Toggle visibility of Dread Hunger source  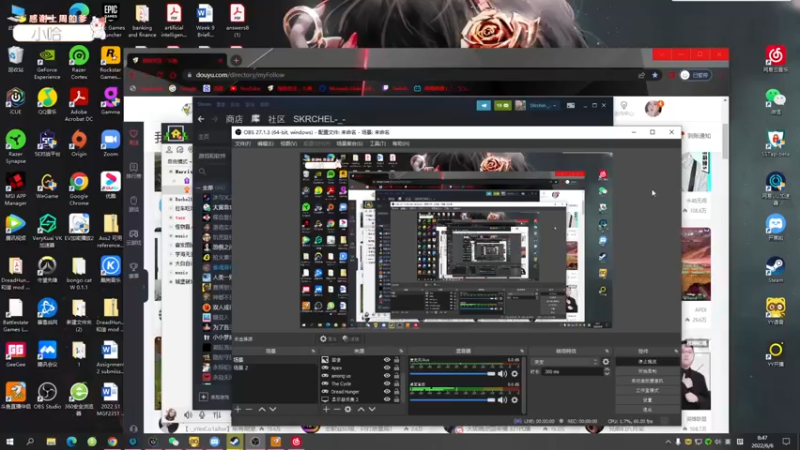coord(387,392)
